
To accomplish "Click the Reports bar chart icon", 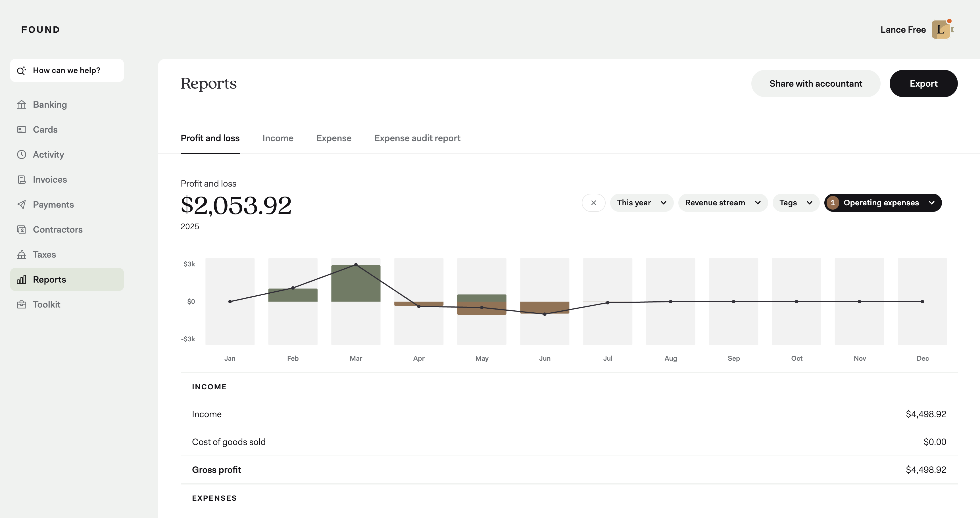I will [22, 279].
